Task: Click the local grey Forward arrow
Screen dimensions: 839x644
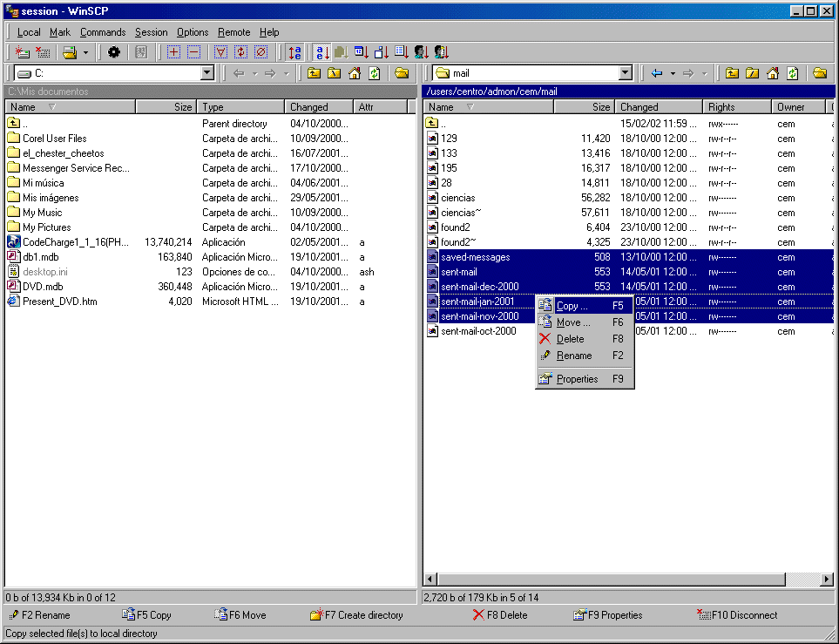Action: tap(270, 73)
